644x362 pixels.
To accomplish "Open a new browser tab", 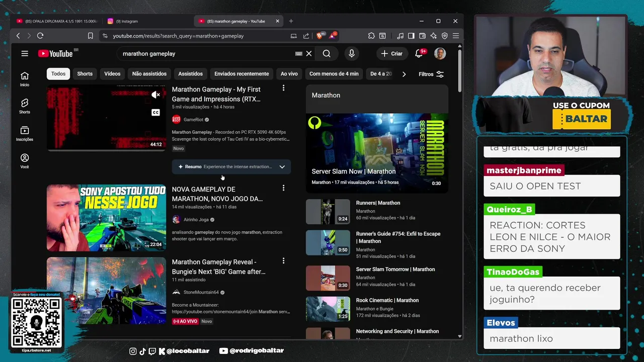I will point(291,21).
